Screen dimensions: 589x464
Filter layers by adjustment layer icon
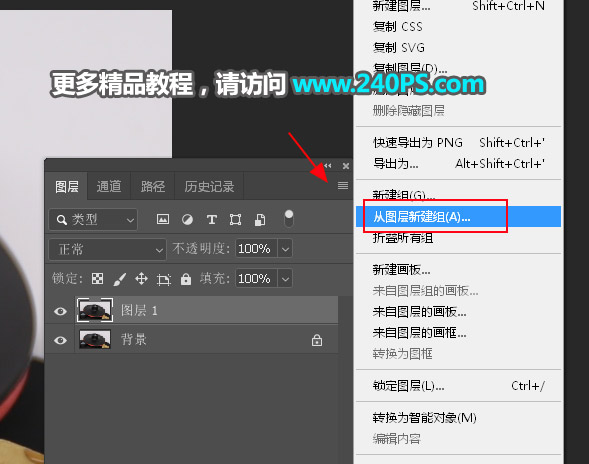187,219
